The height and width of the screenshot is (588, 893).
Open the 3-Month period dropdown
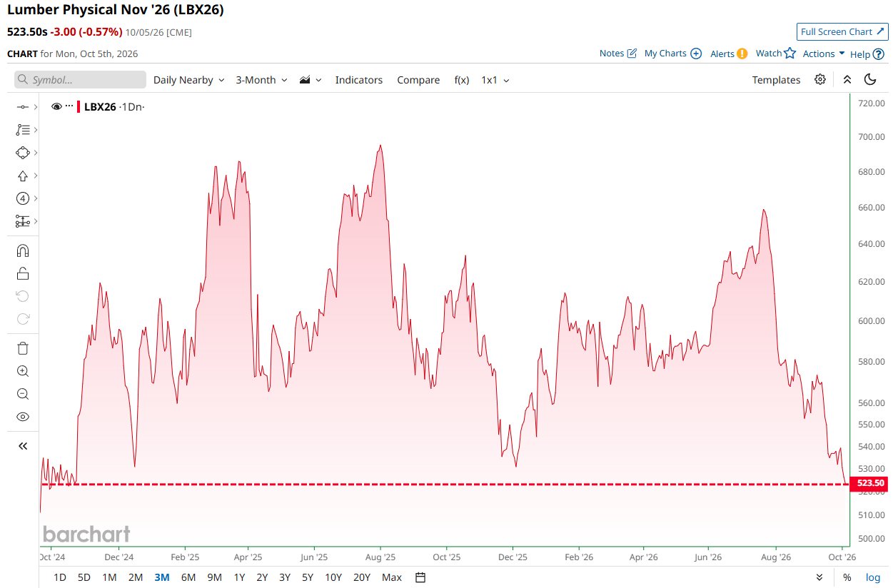(x=261, y=80)
